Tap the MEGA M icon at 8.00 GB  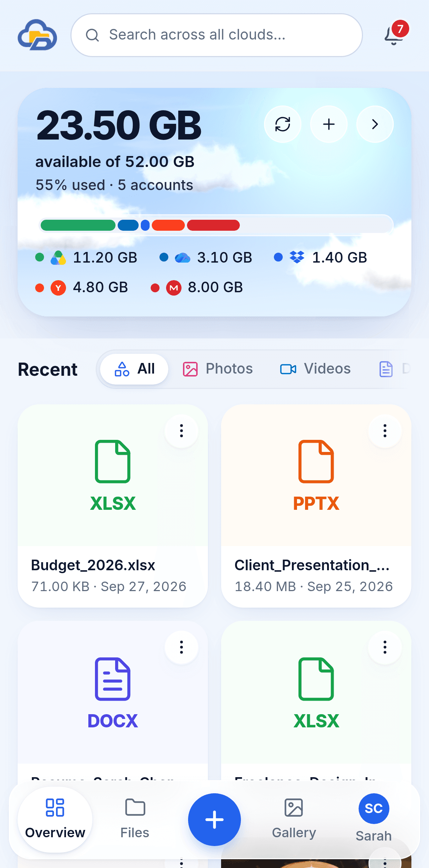[x=174, y=288]
